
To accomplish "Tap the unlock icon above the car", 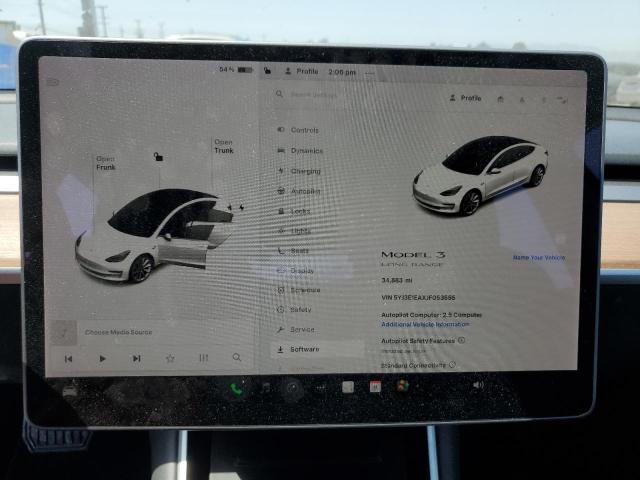I will point(158,156).
